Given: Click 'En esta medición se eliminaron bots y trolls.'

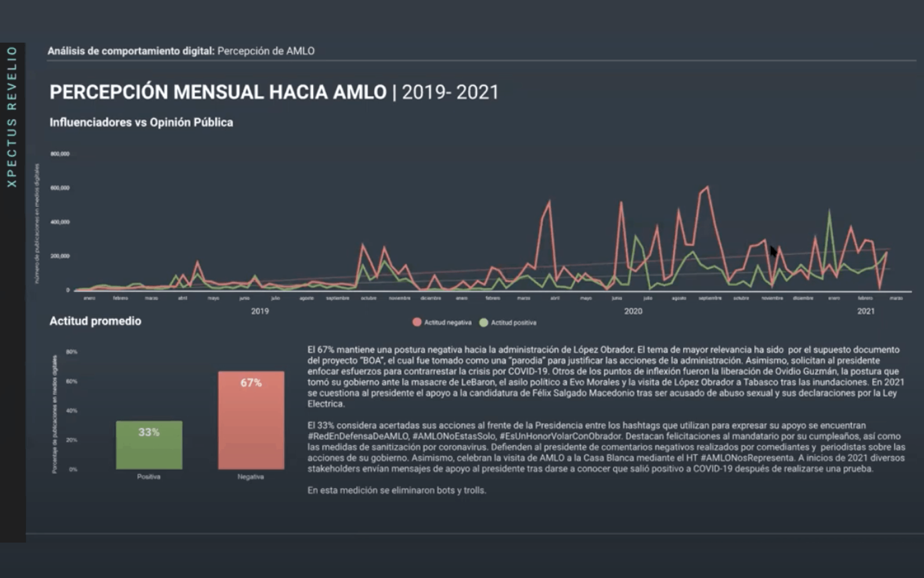Looking at the screenshot, I should point(397,490).
